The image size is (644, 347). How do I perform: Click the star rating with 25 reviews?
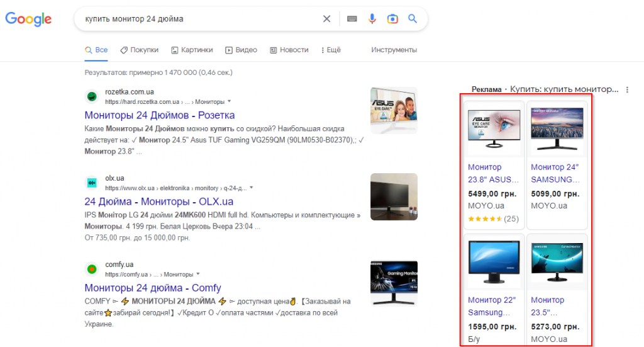click(x=493, y=219)
